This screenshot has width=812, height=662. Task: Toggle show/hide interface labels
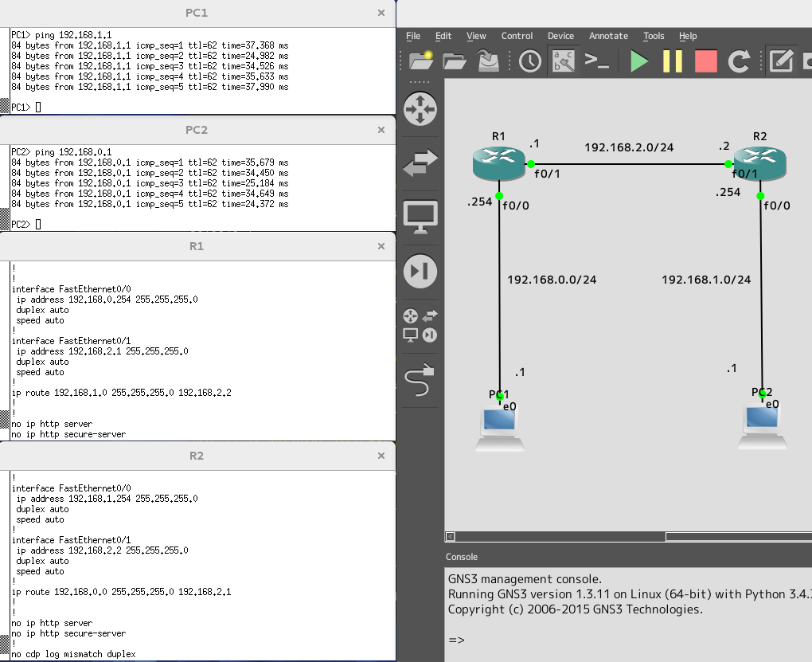click(x=564, y=61)
